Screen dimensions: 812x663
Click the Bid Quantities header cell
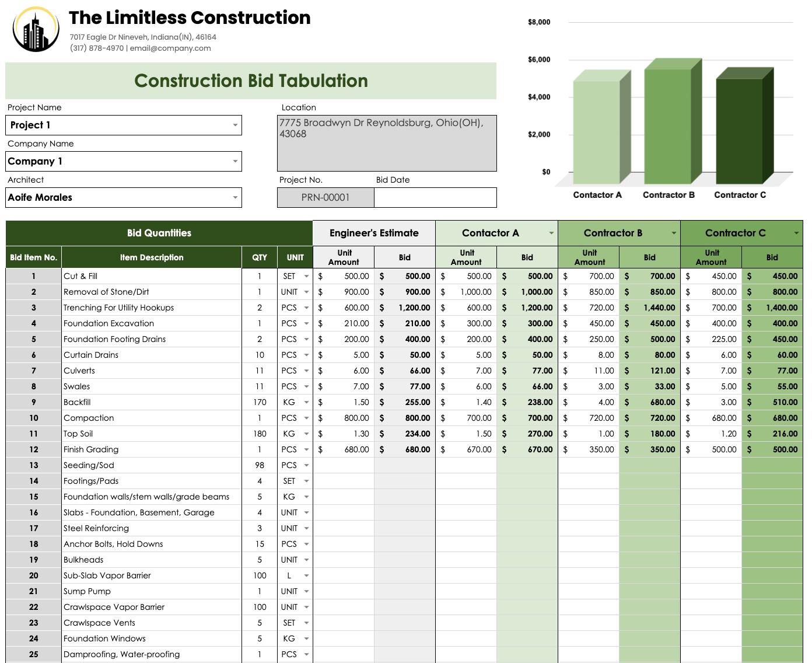[x=159, y=233]
